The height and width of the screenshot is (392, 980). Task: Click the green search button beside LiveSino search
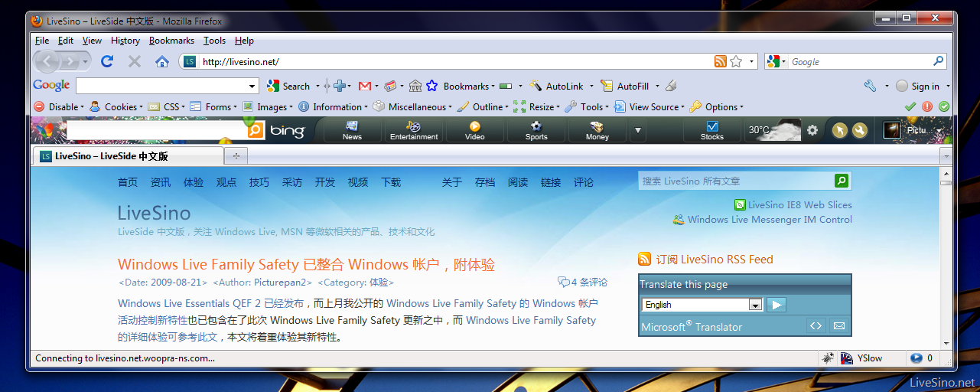842,181
